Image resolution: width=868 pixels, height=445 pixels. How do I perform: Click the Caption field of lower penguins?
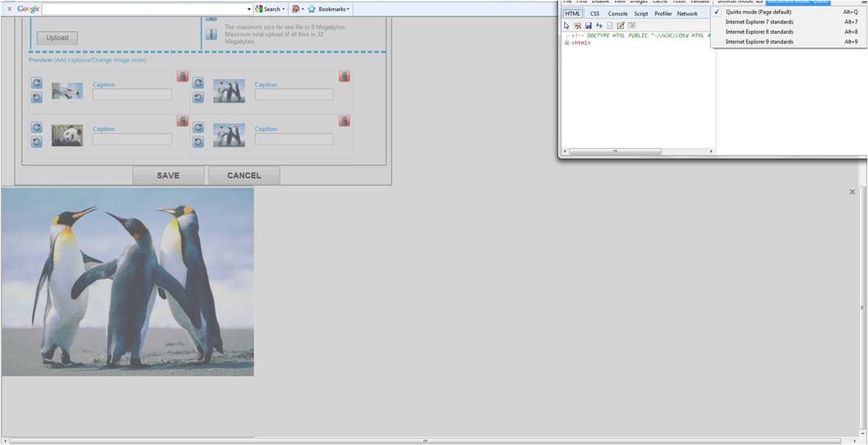click(294, 139)
